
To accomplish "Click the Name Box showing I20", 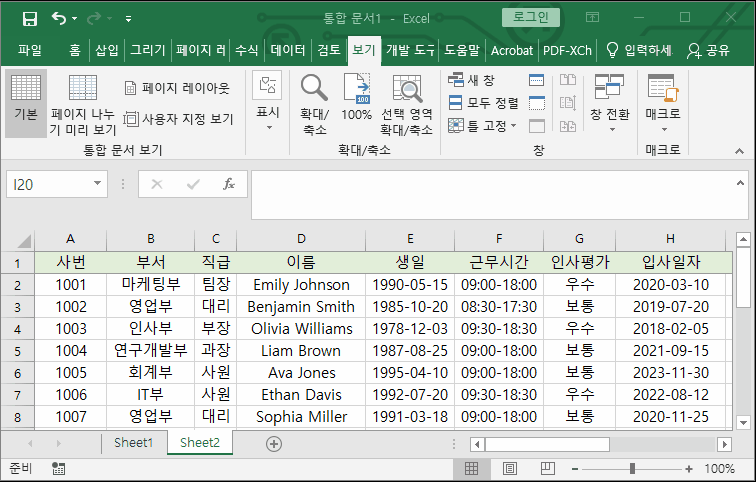I will tap(48, 184).
